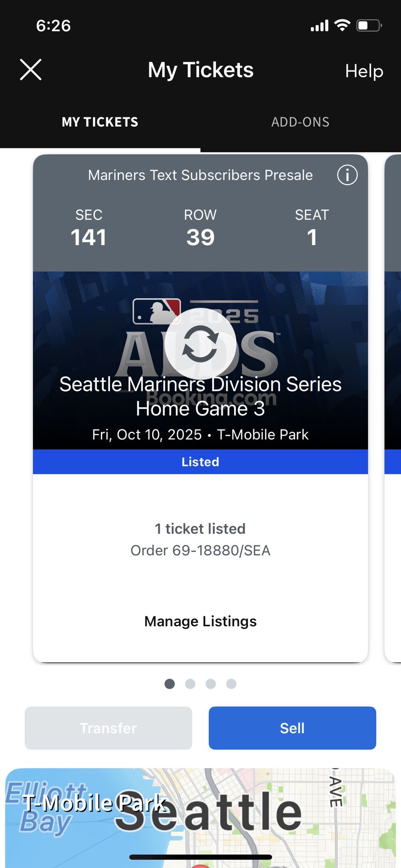
Task: Tap the blue Listed status banner
Action: 200,462
